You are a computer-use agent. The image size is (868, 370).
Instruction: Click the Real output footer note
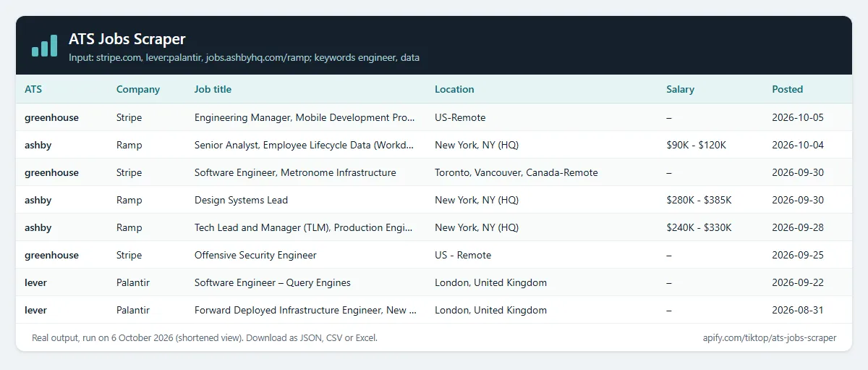[205, 337]
